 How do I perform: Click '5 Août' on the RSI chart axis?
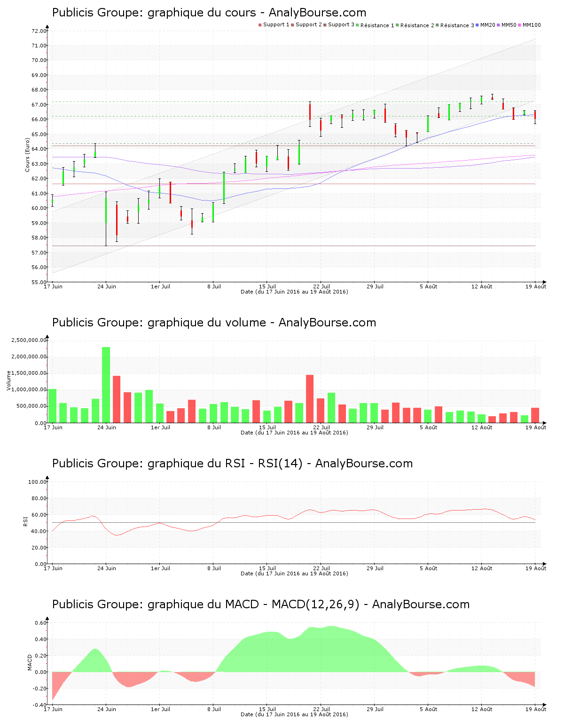429,568
